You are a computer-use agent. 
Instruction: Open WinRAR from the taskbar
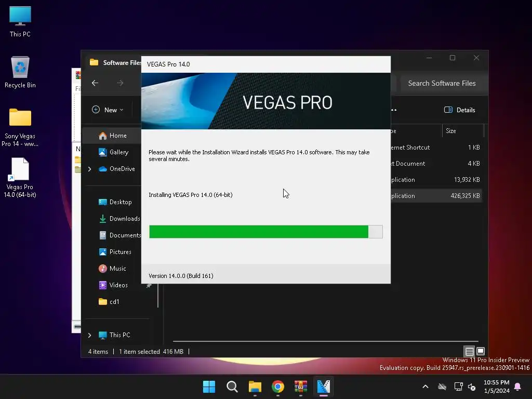click(301, 387)
